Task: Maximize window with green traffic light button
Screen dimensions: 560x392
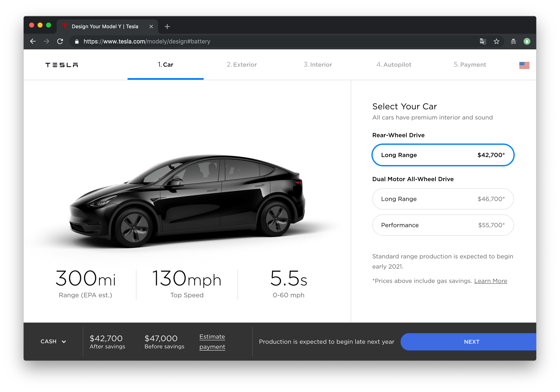Action: point(48,25)
